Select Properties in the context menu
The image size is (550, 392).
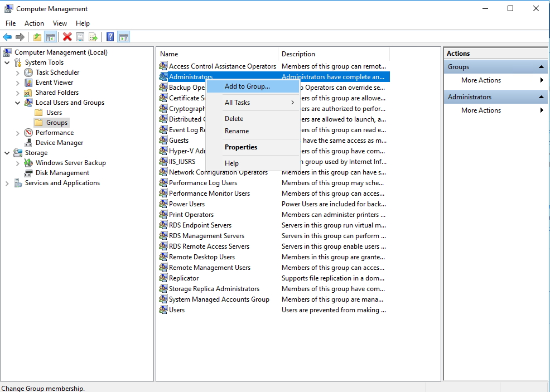[240, 147]
